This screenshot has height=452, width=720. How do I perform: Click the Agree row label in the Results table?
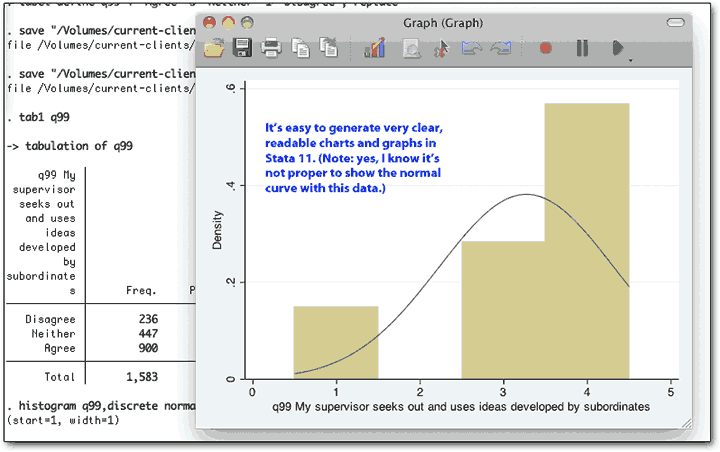pyautogui.click(x=60, y=348)
